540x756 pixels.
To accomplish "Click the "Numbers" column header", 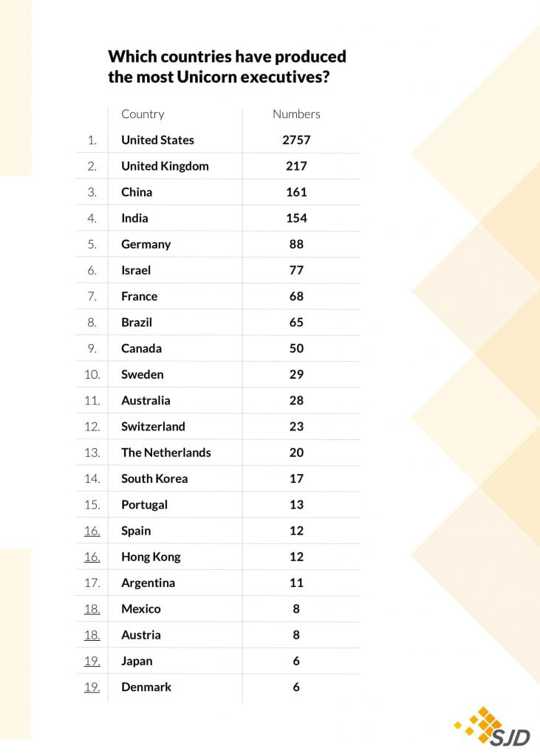I will point(296,114).
